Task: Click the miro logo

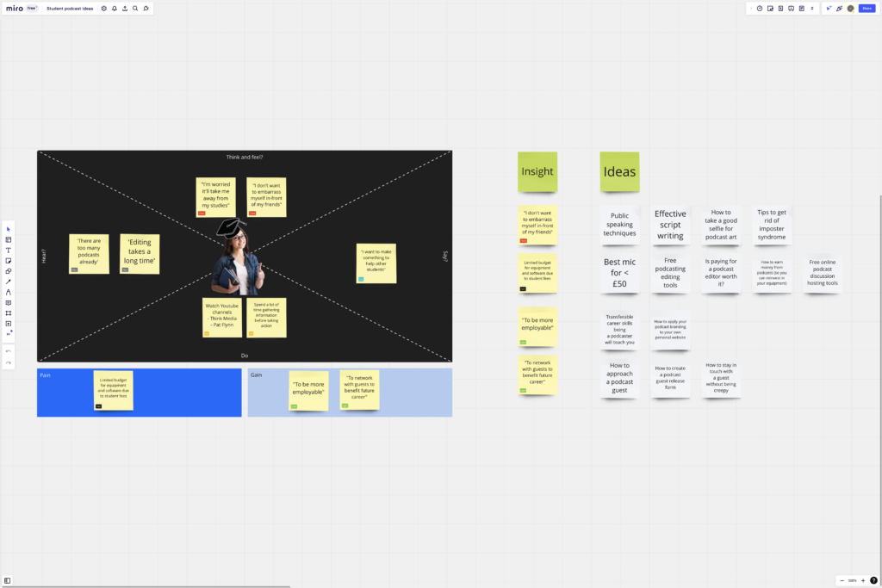Action: 14,9
